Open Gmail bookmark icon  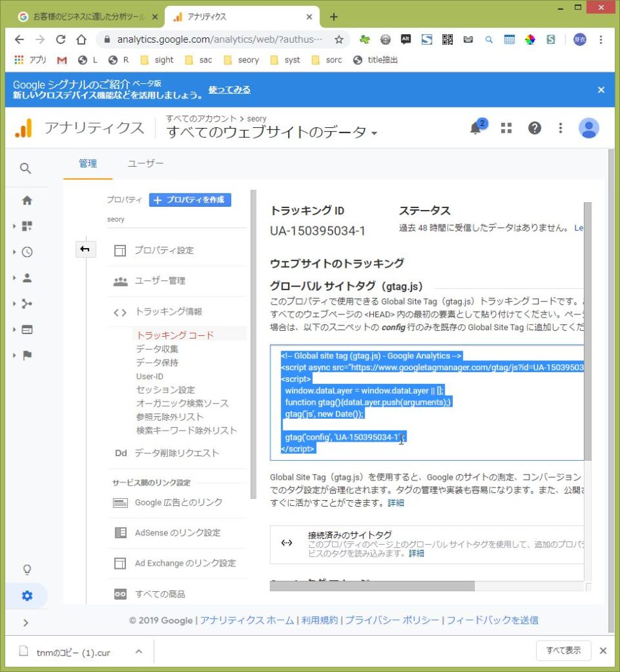[x=62, y=60]
